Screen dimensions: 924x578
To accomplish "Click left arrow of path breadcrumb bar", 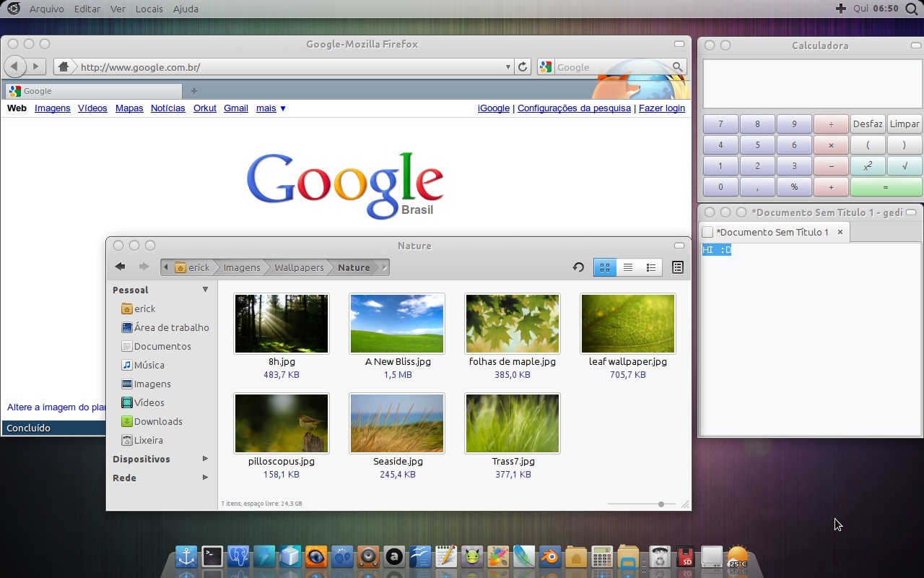I will tap(166, 267).
